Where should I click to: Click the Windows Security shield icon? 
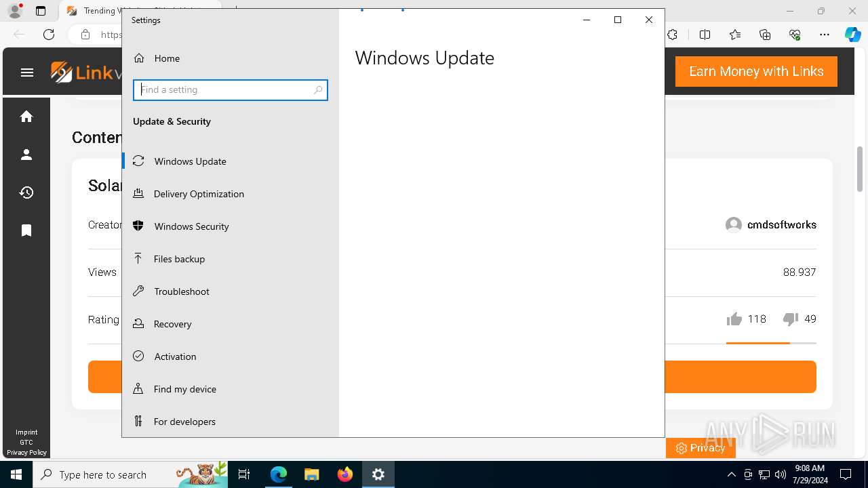pos(138,226)
